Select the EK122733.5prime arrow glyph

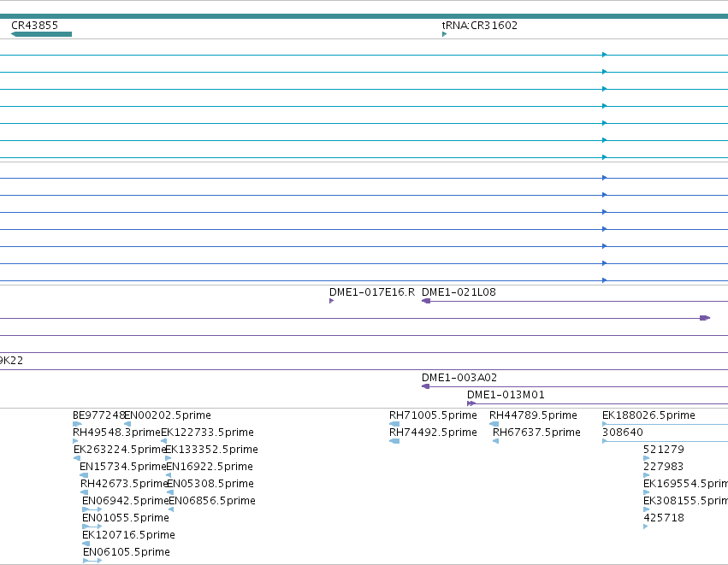coord(164,441)
